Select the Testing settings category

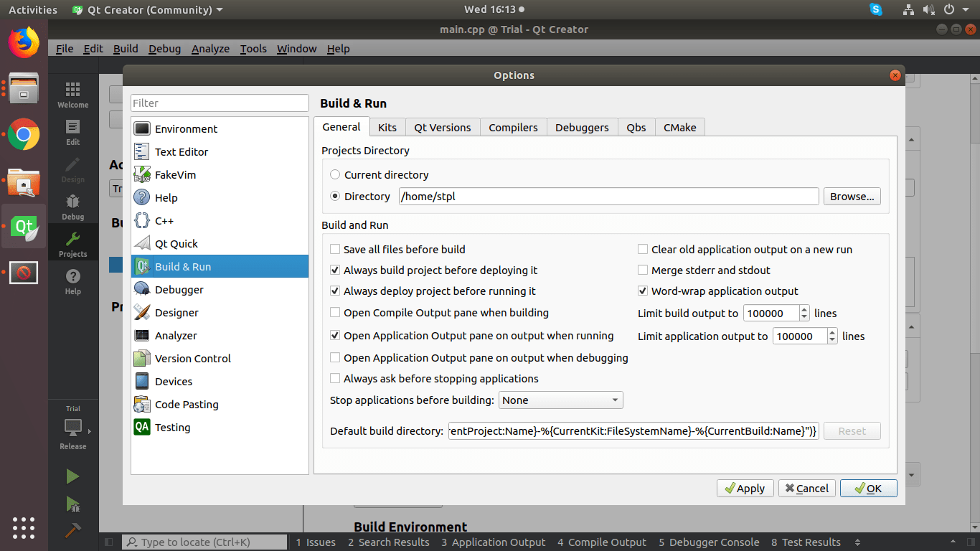click(x=174, y=427)
